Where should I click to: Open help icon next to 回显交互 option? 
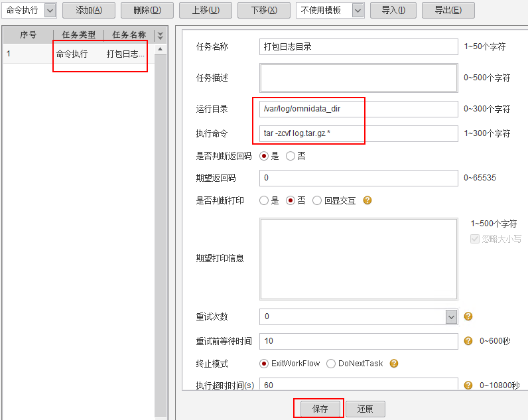(367, 200)
